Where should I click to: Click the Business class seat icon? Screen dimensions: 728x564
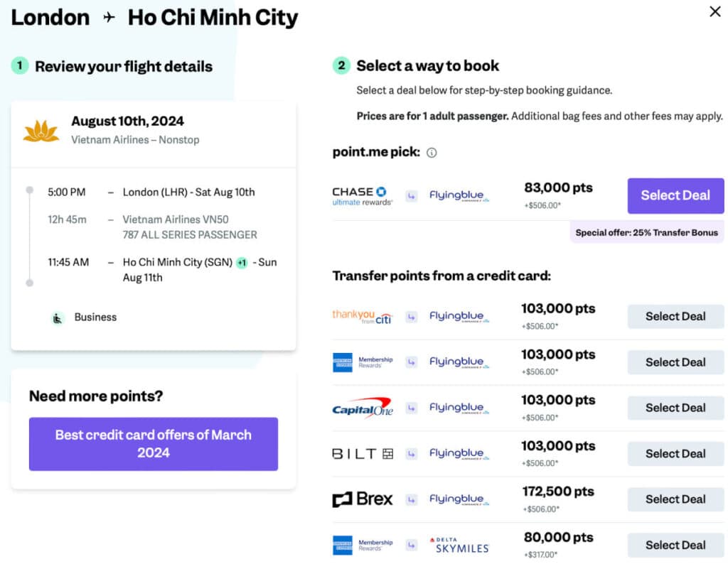58,318
